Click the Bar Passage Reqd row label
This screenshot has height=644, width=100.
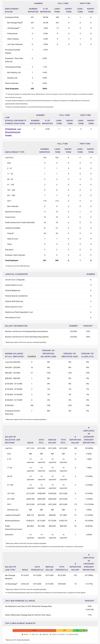[15, 23]
